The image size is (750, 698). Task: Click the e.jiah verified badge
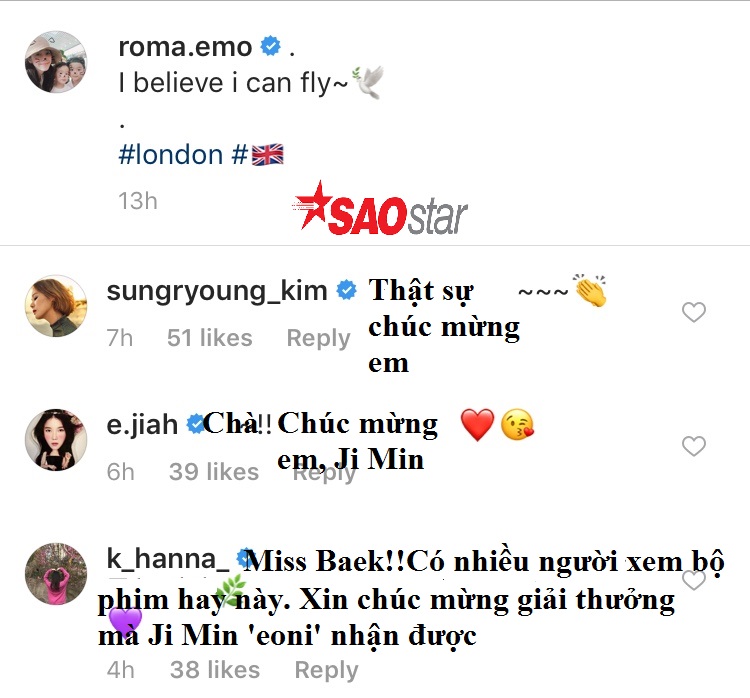click(195, 424)
